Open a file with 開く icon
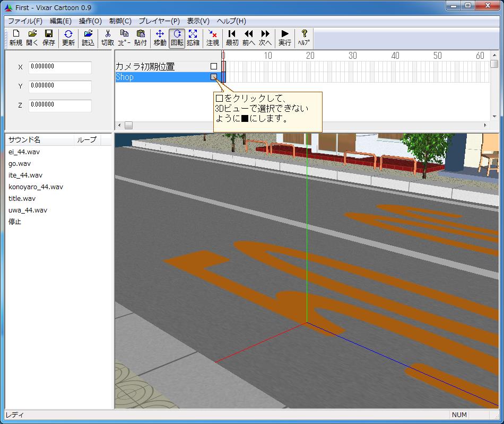Viewport: 504px width, 424px height. point(32,38)
